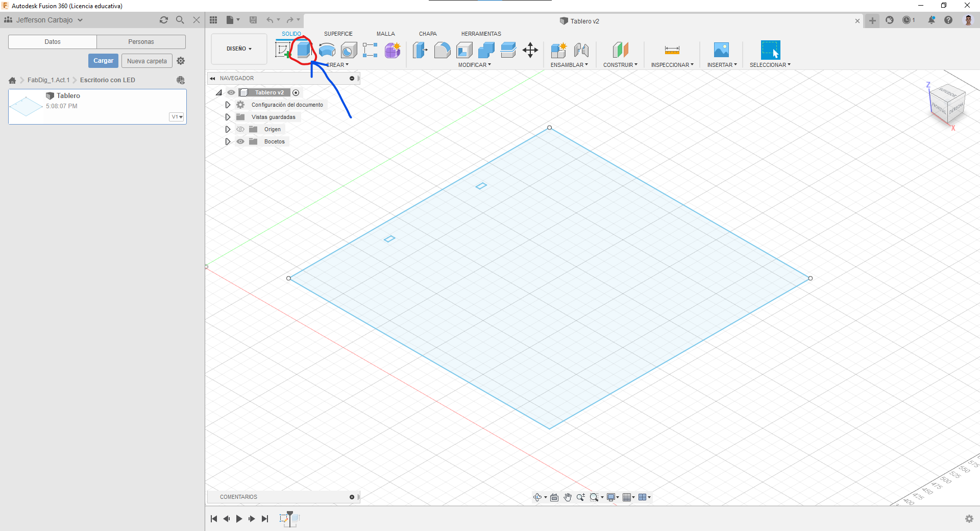Switch to the Datos tab
980x531 pixels.
tap(53, 42)
